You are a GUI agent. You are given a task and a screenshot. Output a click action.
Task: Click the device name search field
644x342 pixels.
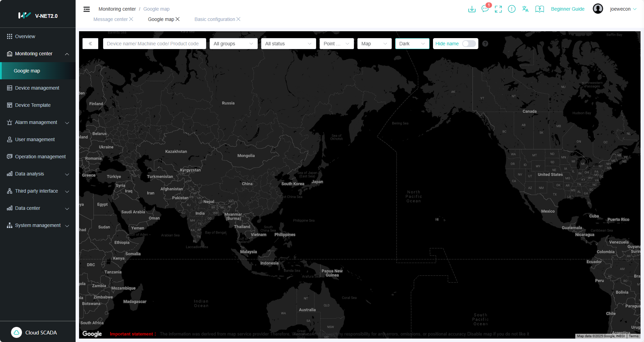(x=154, y=44)
